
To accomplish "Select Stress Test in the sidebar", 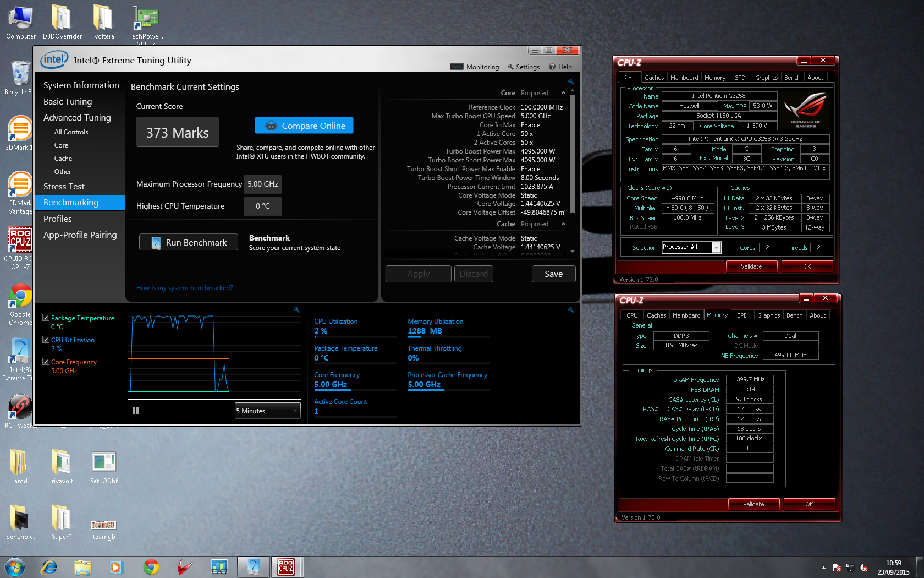I will [64, 187].
